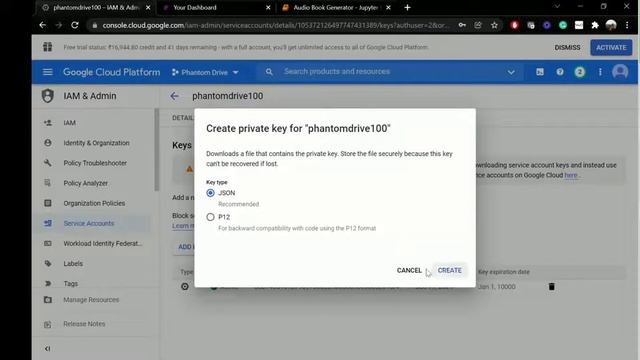This screenshot has width=640, height=360.
Task: Open the tab search chevron in title bar
Action: 557,7
